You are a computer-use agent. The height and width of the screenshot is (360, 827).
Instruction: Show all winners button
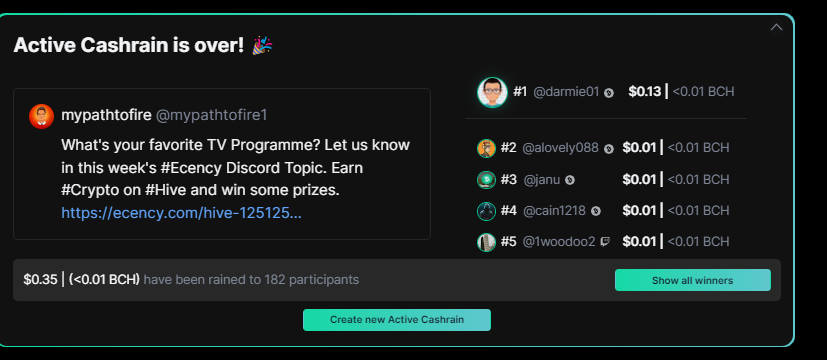693,280
